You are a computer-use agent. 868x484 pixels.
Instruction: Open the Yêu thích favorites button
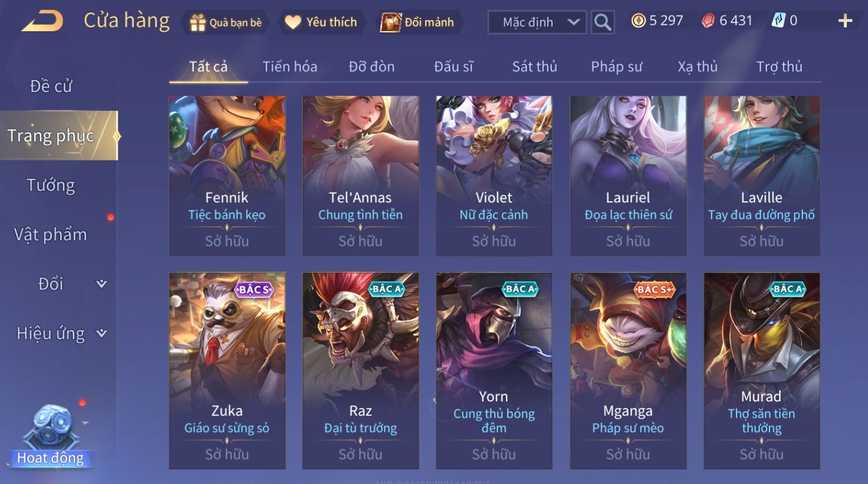321,22
